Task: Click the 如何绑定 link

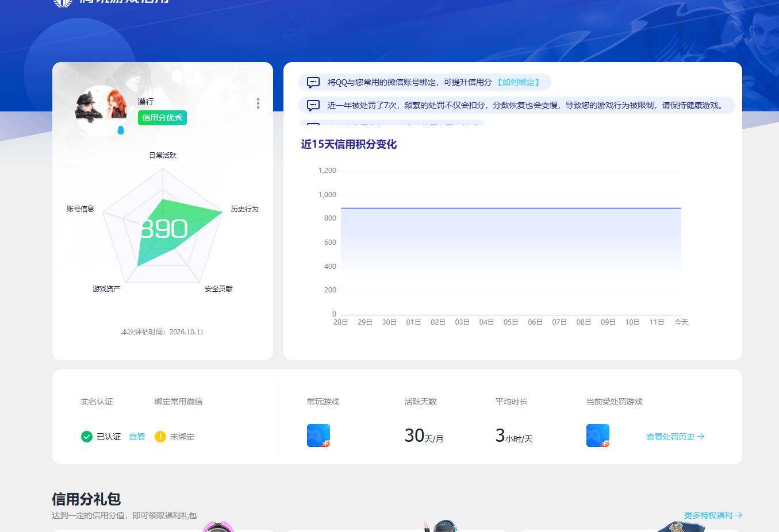Action: pyautogui.click(x=518, y=82)
